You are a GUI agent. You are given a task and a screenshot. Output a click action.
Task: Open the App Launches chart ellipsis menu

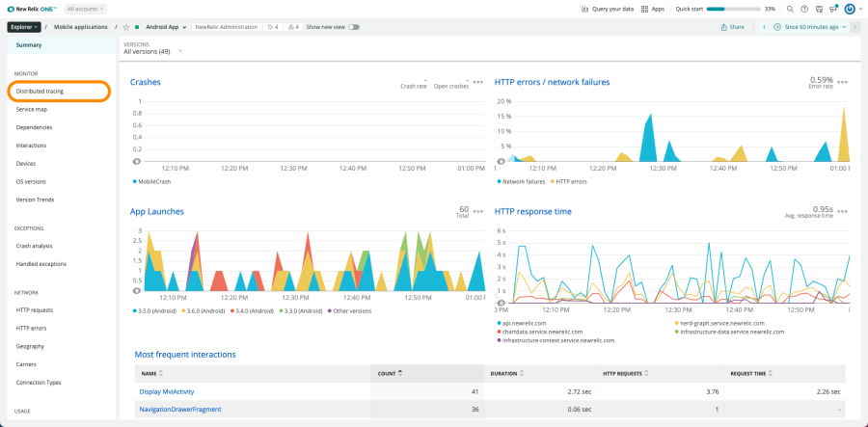(477, 210)
